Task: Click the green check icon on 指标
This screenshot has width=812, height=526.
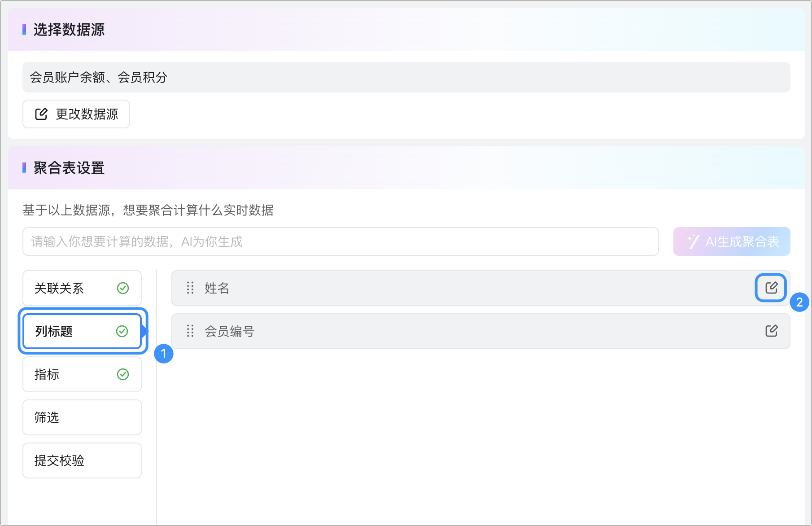Action: [x=123, y=374]
